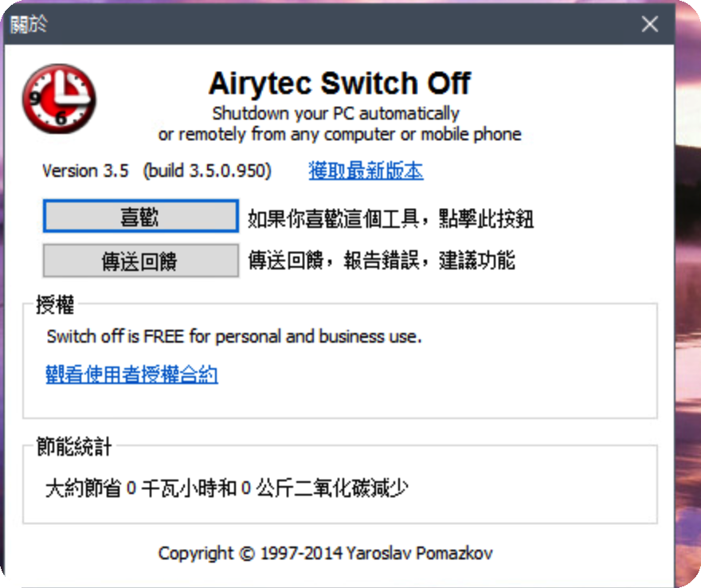The height and width of the screenshot is (588, 701).
Task: Click the Airytec Switch Off heading
Action: click(x=339, y=83)
